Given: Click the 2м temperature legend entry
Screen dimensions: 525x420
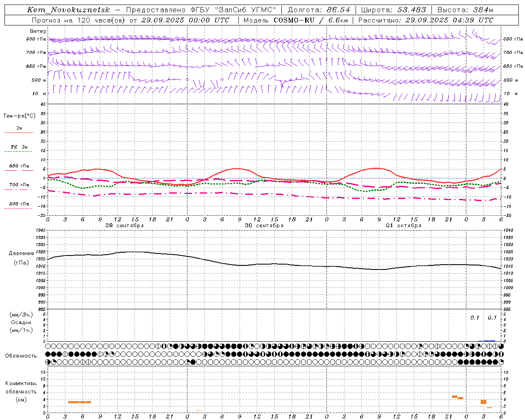Looking at the screenshot, I should (19, 128).
